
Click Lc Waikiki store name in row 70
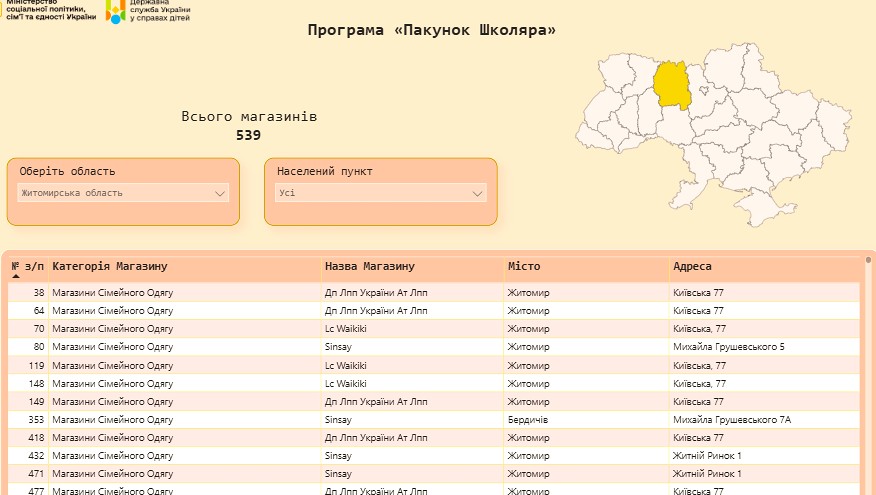[x=345, y=329]
